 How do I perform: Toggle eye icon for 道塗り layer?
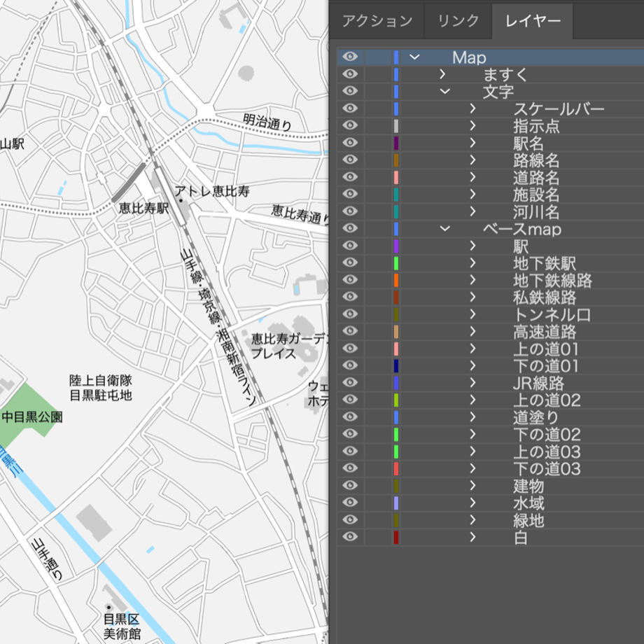pyautogui.click(x=350, y=417)
